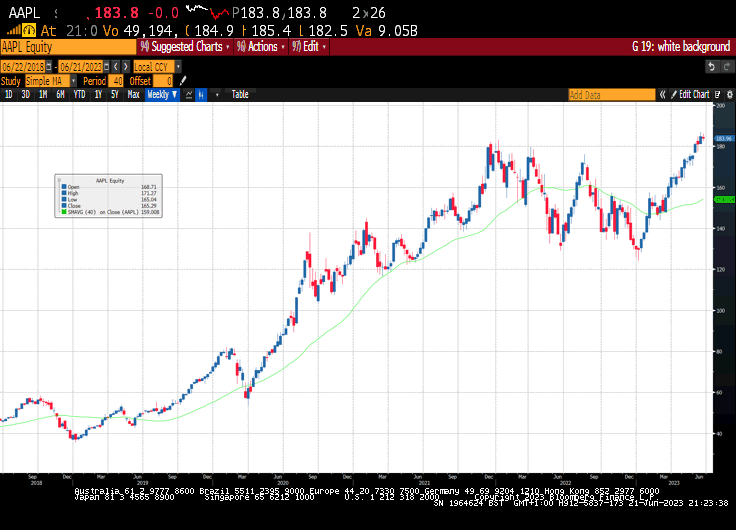Click the 200 label on price axis
The height and width of the screenshot is (530, 736).
click(721, 106)
